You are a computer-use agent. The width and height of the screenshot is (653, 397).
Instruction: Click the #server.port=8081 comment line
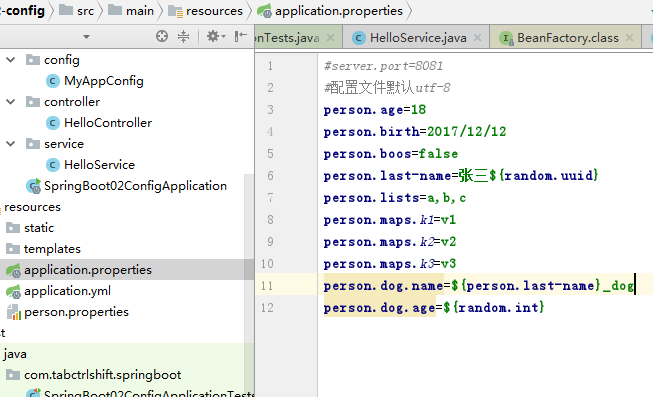click(383, 66)
